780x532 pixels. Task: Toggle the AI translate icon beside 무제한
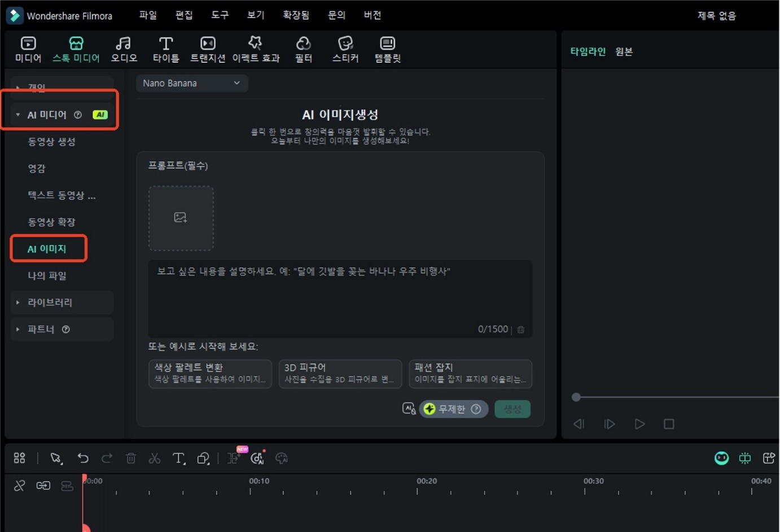[409, 408]
